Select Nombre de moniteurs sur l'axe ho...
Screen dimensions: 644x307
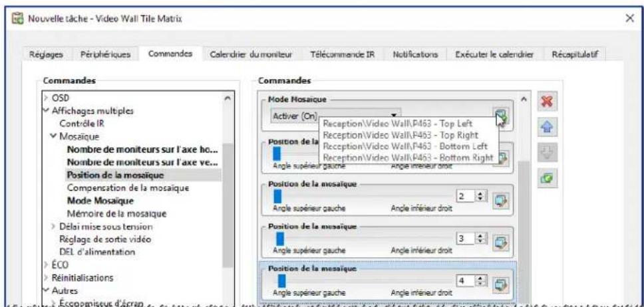pos(142,150)
